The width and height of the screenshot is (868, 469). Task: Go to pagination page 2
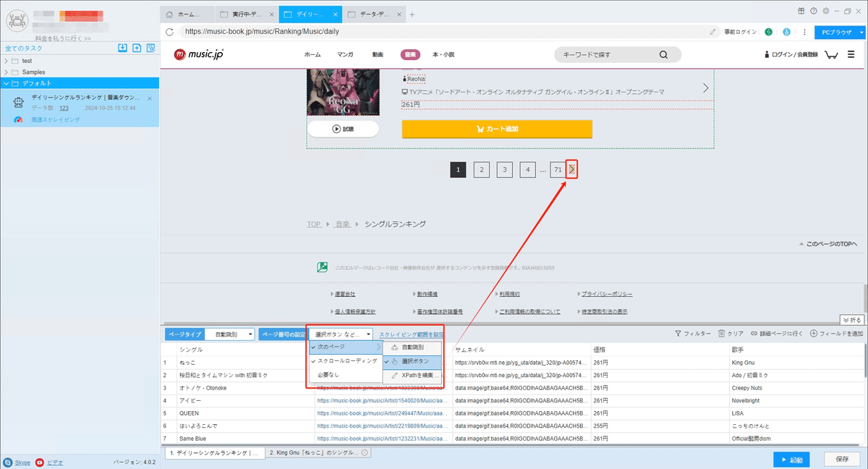(481, 169)
